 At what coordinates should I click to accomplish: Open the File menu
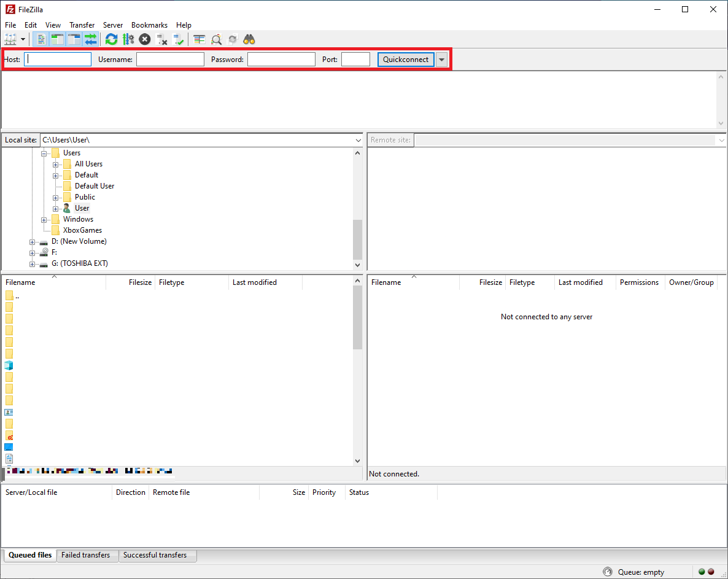[10, 25]
